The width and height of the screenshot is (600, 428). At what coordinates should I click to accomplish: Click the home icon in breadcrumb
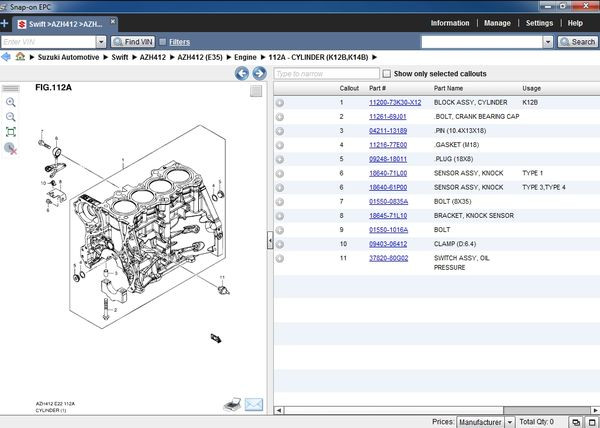[20, 58]
